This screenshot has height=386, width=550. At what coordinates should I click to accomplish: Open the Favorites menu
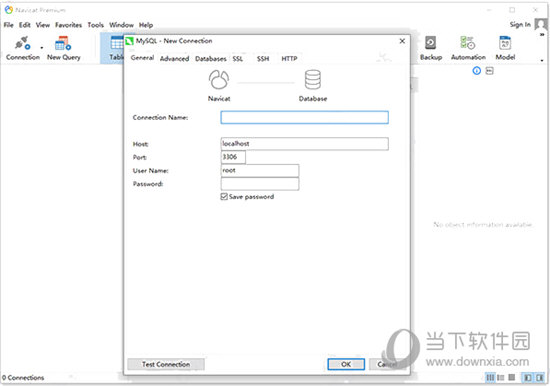(68, 25)
